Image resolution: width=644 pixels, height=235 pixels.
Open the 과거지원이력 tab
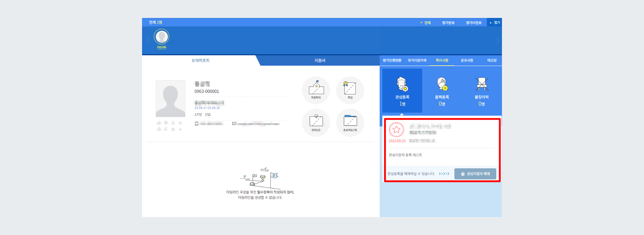pyautogui.click(x=417, y=61)
